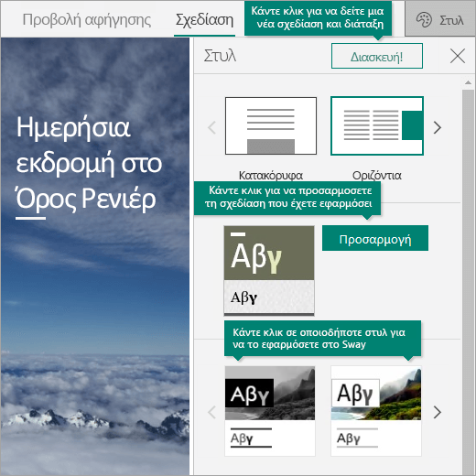The image size is (476, 476).
Task: Click the Styles pane vertical scrollbar
Action: (468, 281)
